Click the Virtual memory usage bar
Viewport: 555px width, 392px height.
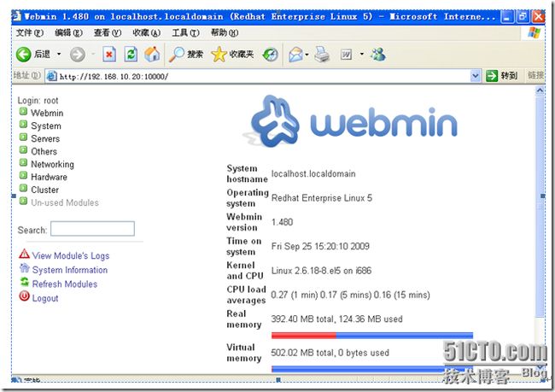[372, 369]
